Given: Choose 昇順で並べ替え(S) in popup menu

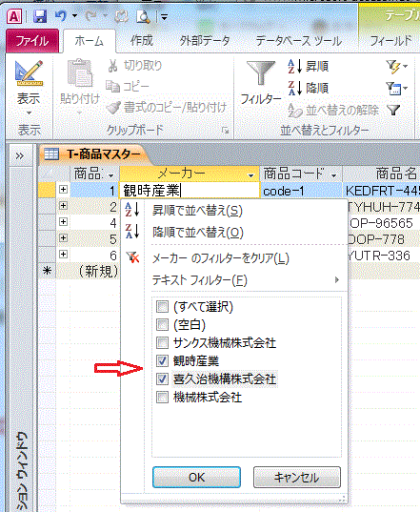Looking at the screenshot, I should (x=197, y=211).
